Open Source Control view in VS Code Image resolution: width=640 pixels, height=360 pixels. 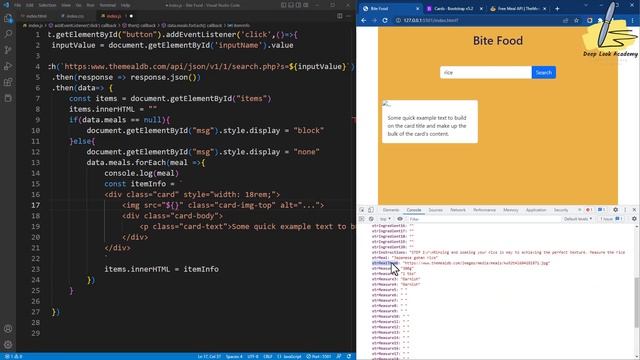click(8, 50)
